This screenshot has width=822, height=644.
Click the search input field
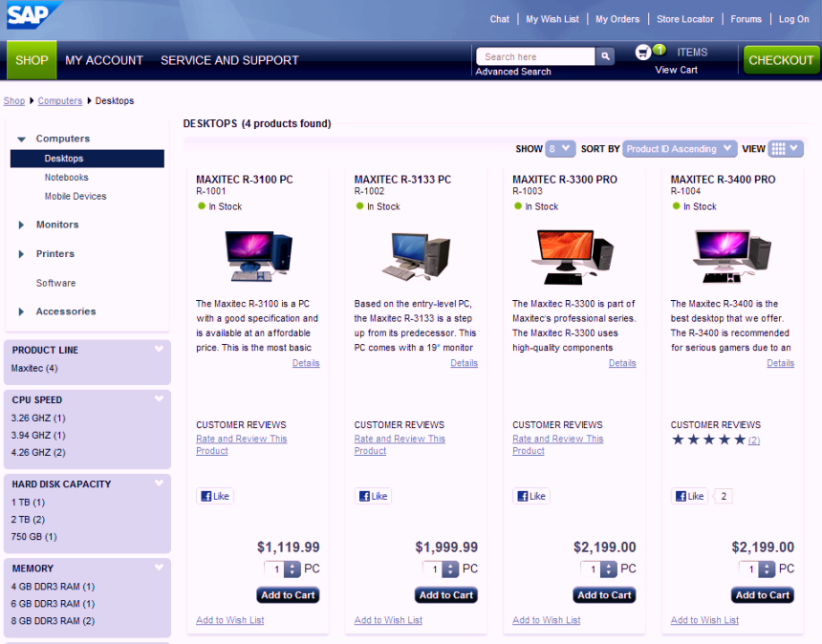click(535, 56)
